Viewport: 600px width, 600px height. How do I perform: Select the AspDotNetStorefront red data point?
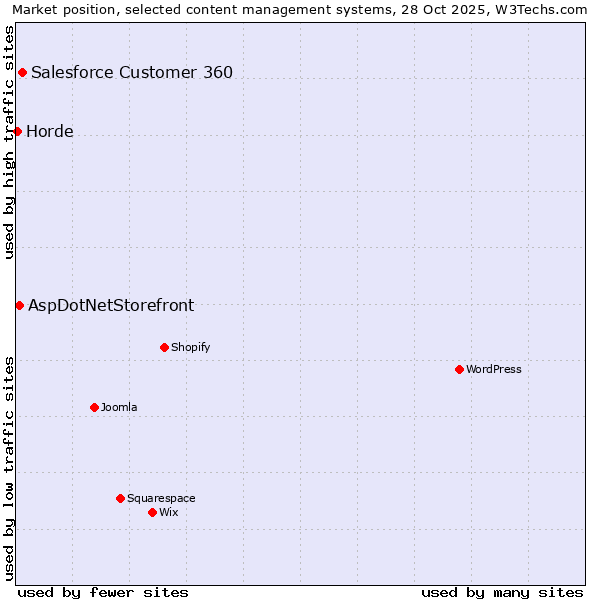pos(19,305)
